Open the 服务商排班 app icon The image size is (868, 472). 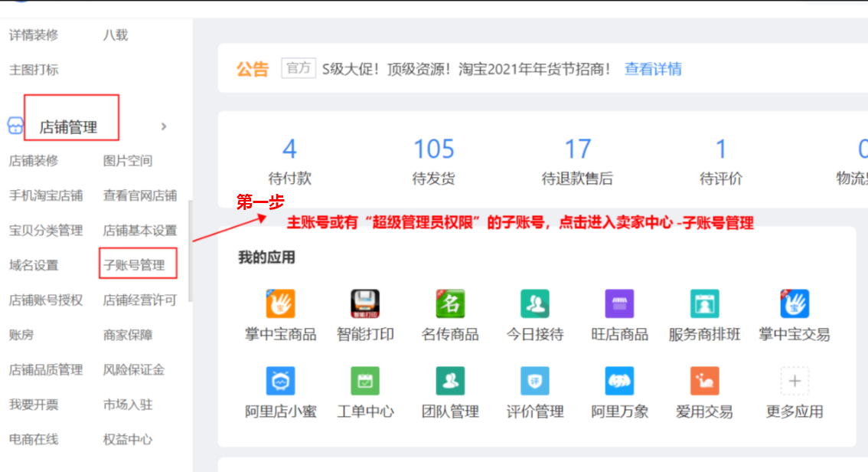(704, 304)
